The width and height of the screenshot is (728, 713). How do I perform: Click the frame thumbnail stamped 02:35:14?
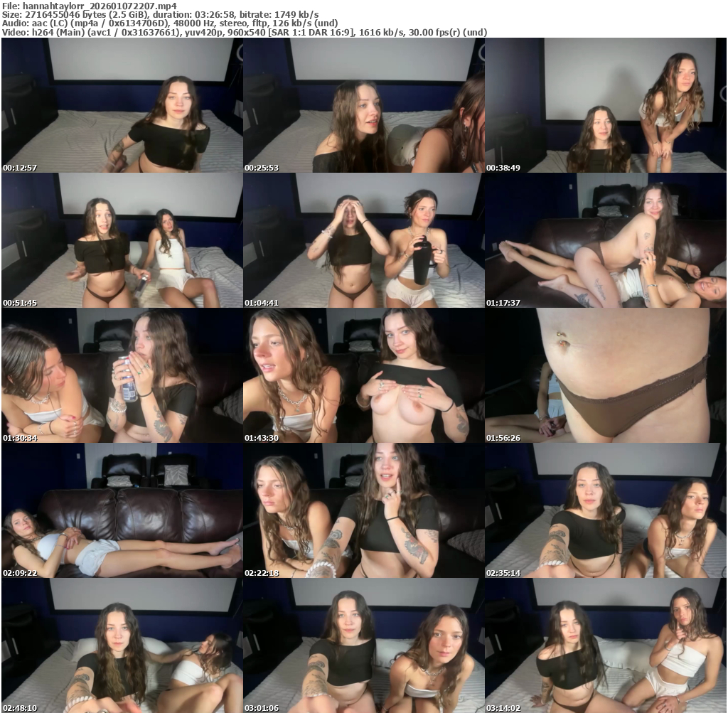point(606,510)
